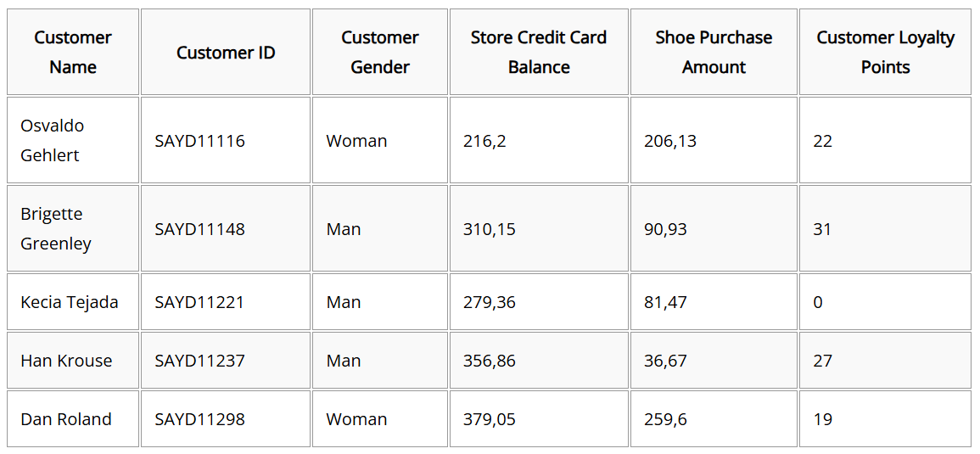Select the Dan Roland name cell
Screen dimensions: 980x454
coord(72,418)
